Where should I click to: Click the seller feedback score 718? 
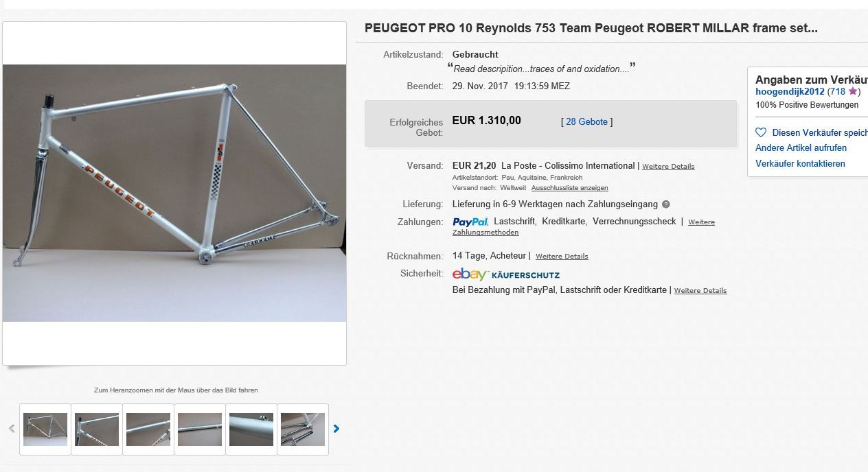[x=838, y=91]
